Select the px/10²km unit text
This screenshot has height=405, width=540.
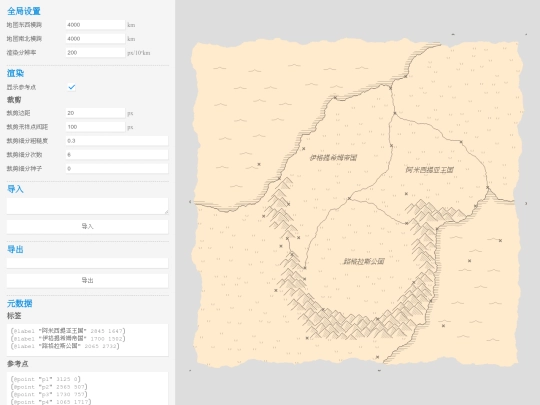(x=138, y=53)
